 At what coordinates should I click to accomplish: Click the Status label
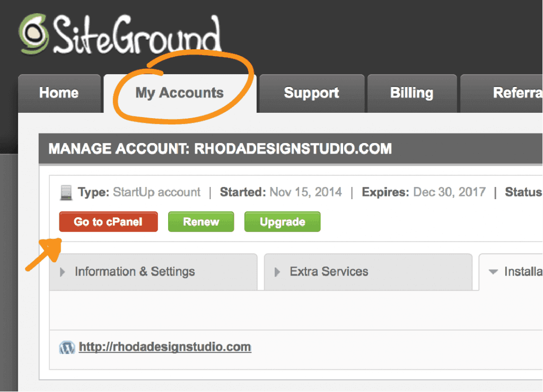[523, 192]
